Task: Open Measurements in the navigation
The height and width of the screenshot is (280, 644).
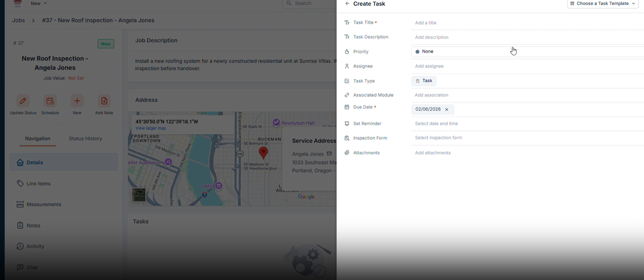Action: click(44, 204)
